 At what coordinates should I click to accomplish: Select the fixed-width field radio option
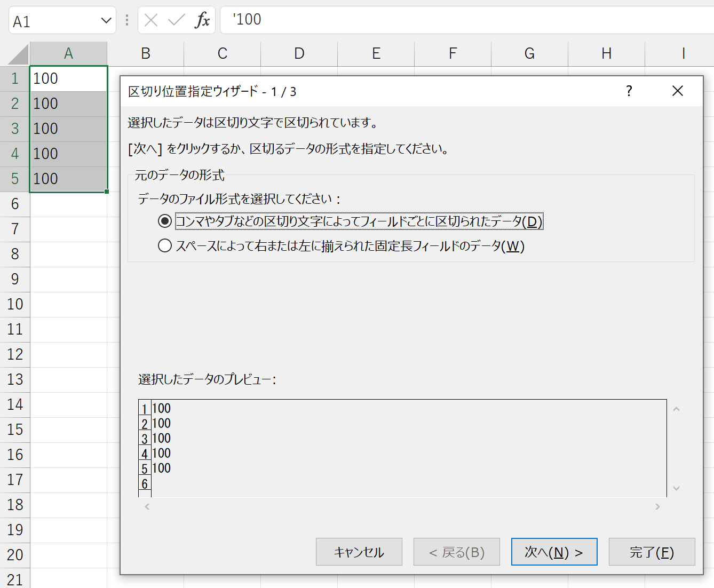click(x=165, y=245)
